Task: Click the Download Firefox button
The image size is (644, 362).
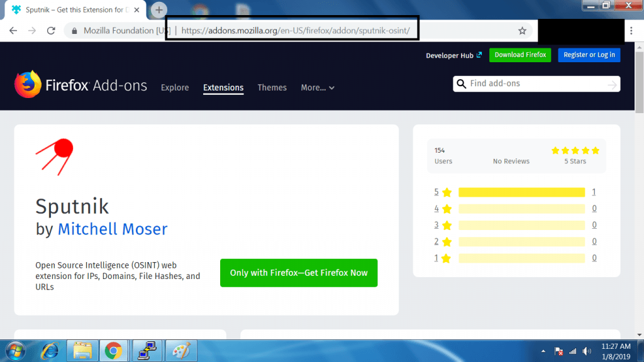Action: click(x=520, y=55)
